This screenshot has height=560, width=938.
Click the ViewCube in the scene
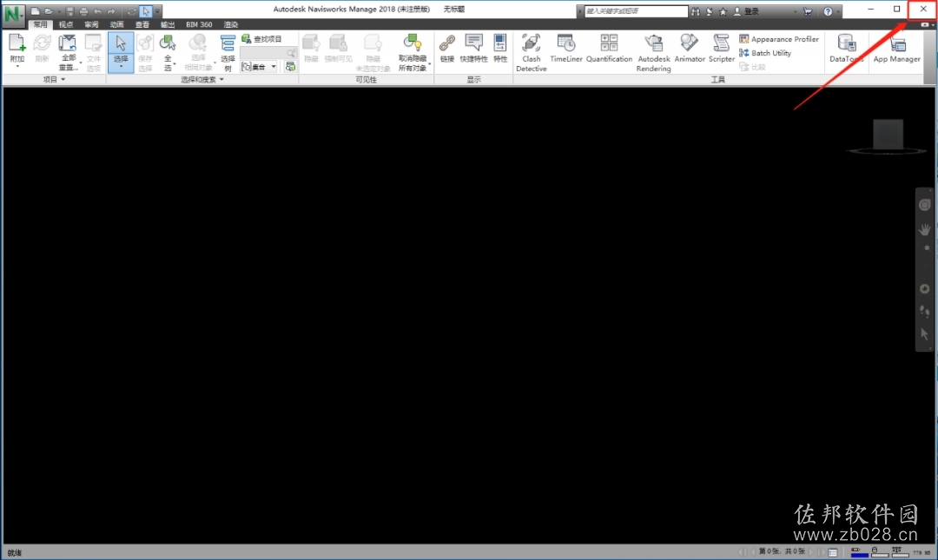[888, 136]
